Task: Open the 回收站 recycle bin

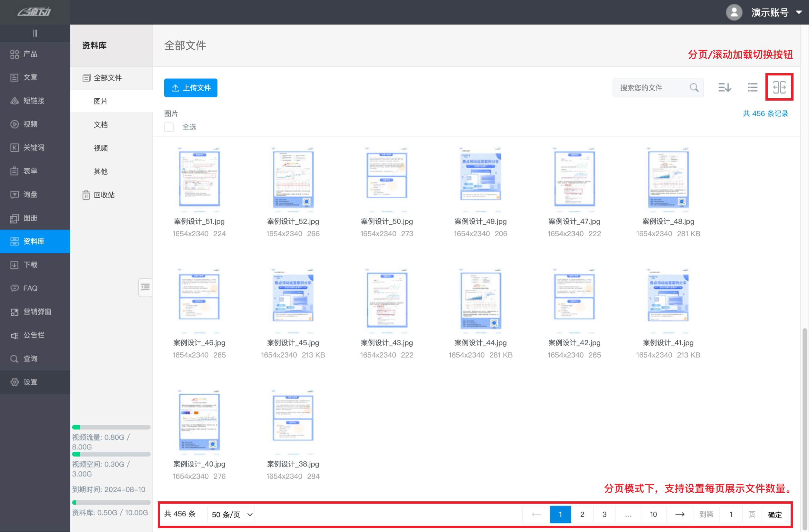Action: click(104, 195)
